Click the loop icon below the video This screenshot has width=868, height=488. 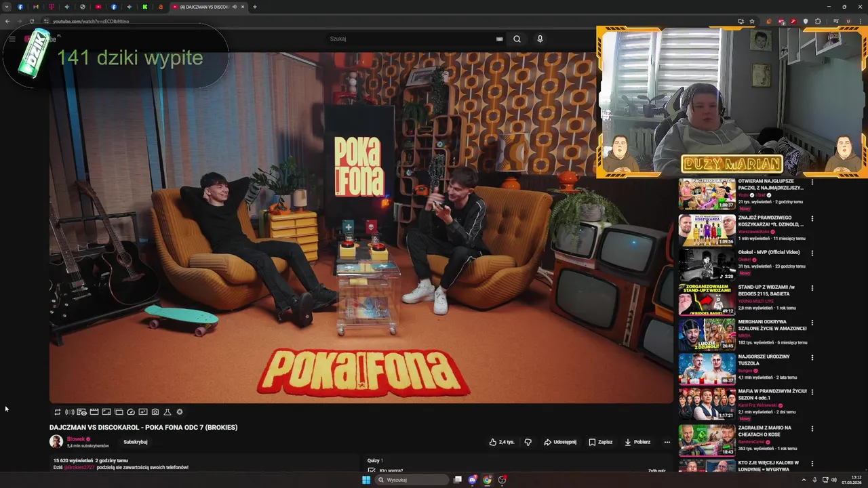(x=58, y=412)
